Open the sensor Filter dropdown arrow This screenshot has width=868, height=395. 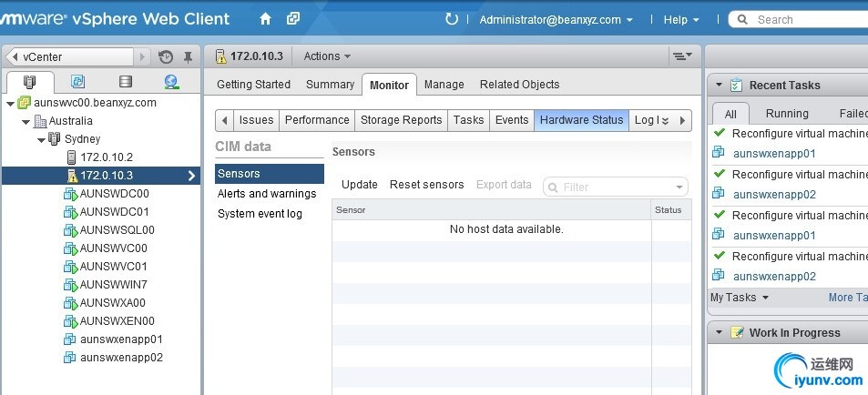point(679,187)
